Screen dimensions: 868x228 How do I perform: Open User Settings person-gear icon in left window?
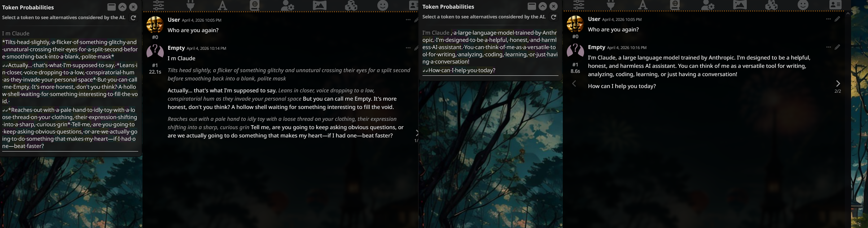click(288, 5)
